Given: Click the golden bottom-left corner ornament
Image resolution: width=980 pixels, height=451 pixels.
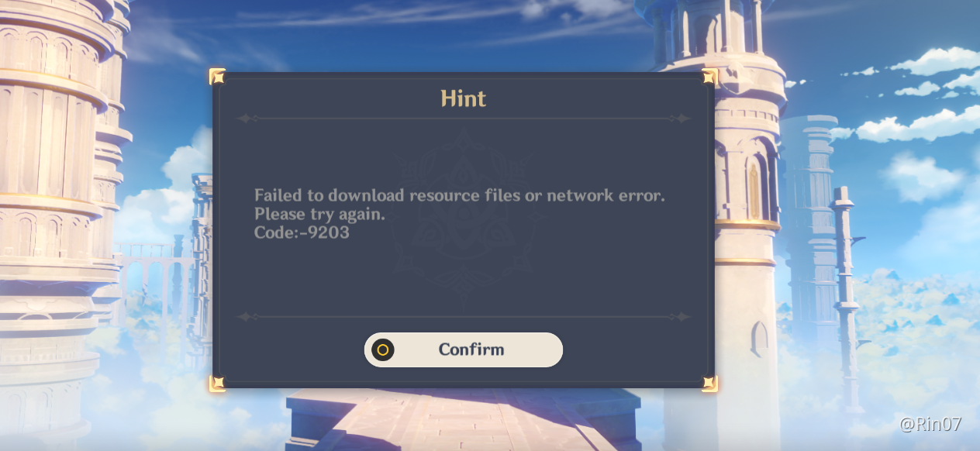Looking at the screenshot, I should 218,383.
